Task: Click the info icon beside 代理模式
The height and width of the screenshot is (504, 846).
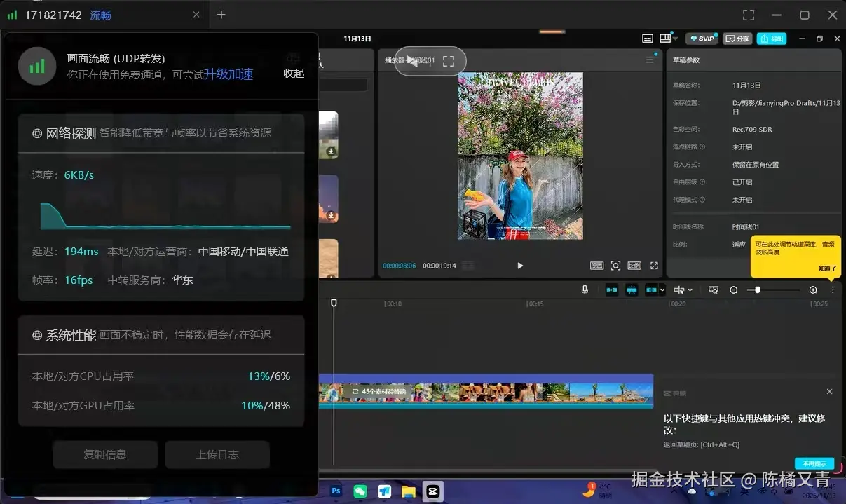Action: pos(702,200)
